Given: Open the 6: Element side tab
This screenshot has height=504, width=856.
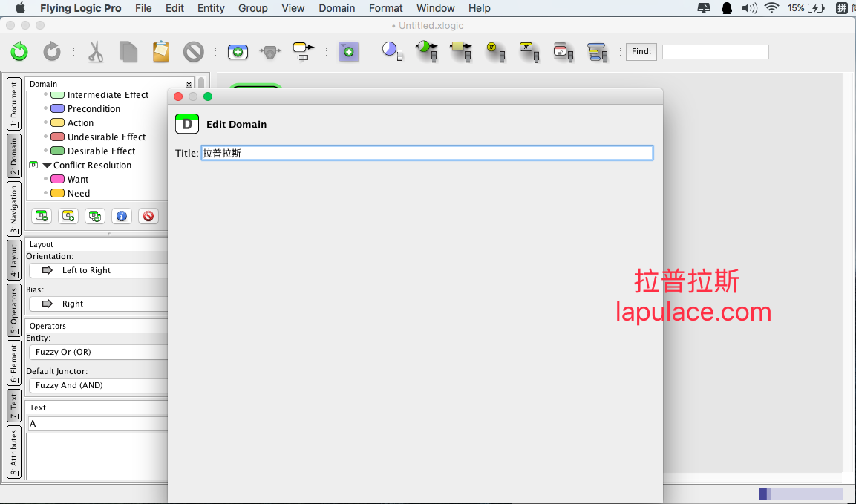Looking at the screenshot, I should (x=14, y=363).
